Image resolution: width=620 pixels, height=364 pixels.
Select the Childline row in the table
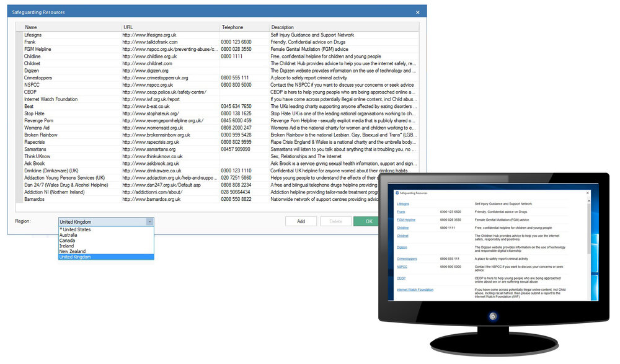pyautogui.click(x=218, y=56)
